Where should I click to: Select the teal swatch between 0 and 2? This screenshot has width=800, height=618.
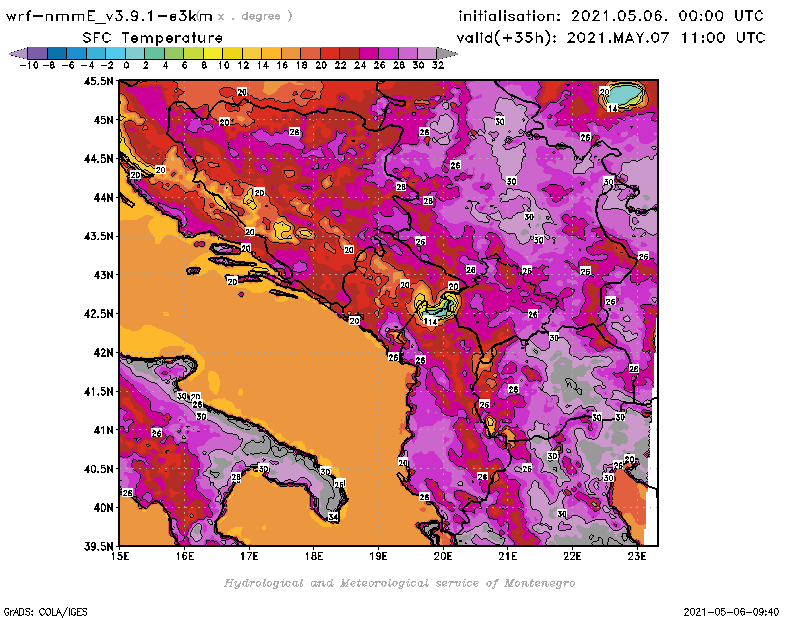pos(136,53)
